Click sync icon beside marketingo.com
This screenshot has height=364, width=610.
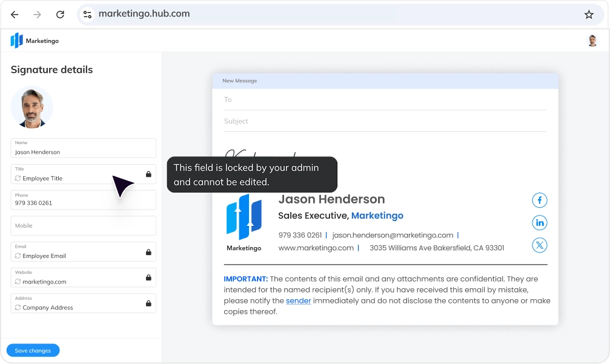(18, 282)
